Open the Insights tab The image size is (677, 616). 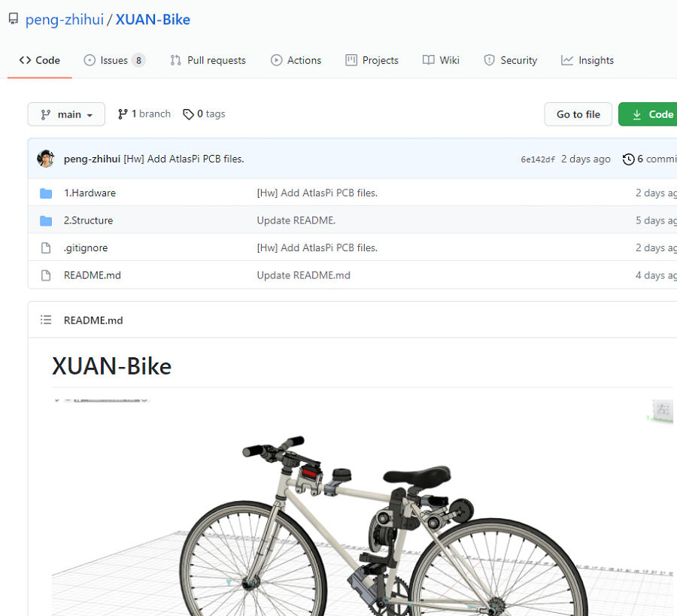tap(587, 60)
